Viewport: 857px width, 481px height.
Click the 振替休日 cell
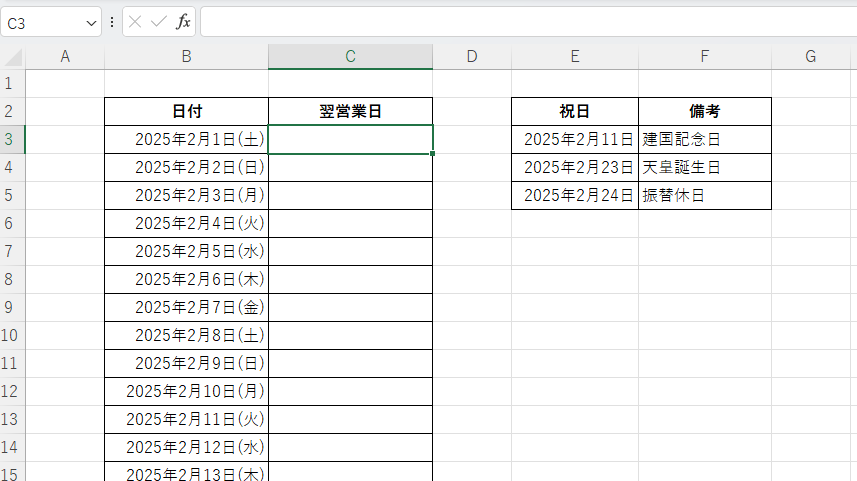pyautogui.click(x=705, y=195)
